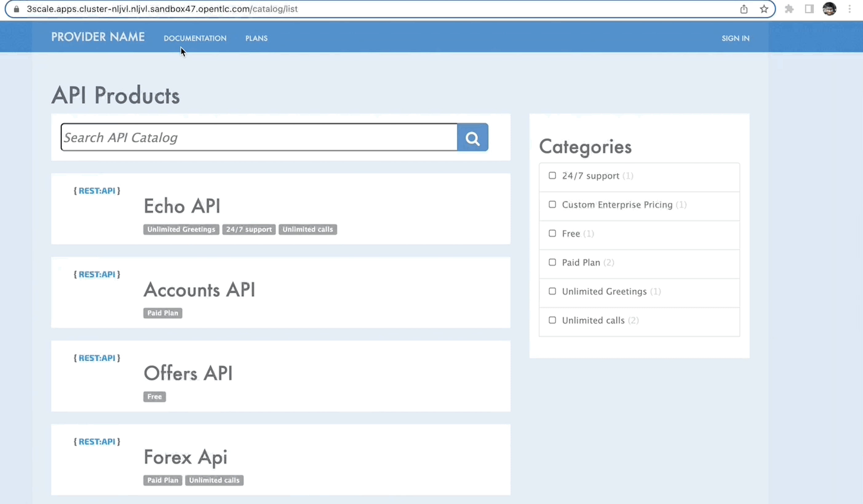Click the REST:API icon beside Forex Api
This screenshot has width=863, height=504.
[x=97, y=442]
